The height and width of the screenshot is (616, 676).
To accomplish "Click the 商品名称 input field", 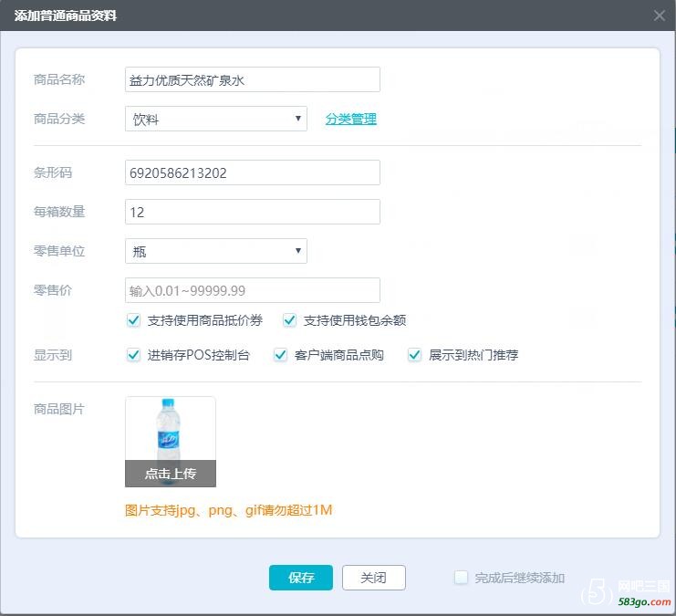I will point(252,79).
